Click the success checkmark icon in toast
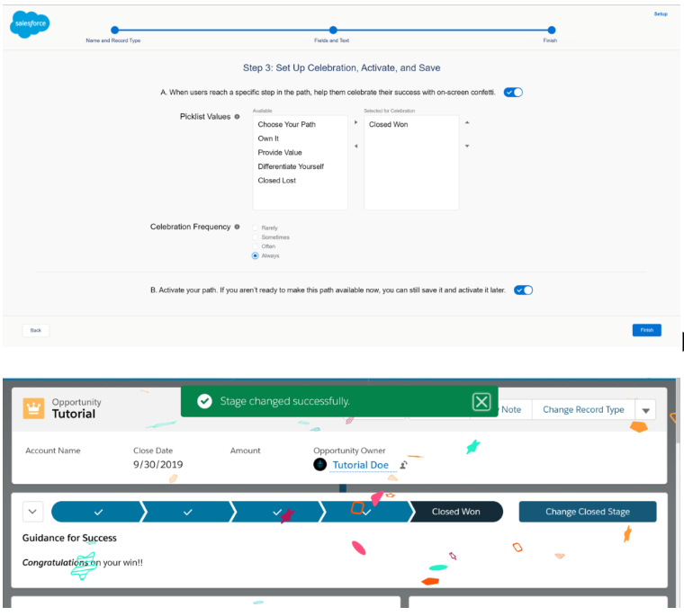 click(204, 401)
